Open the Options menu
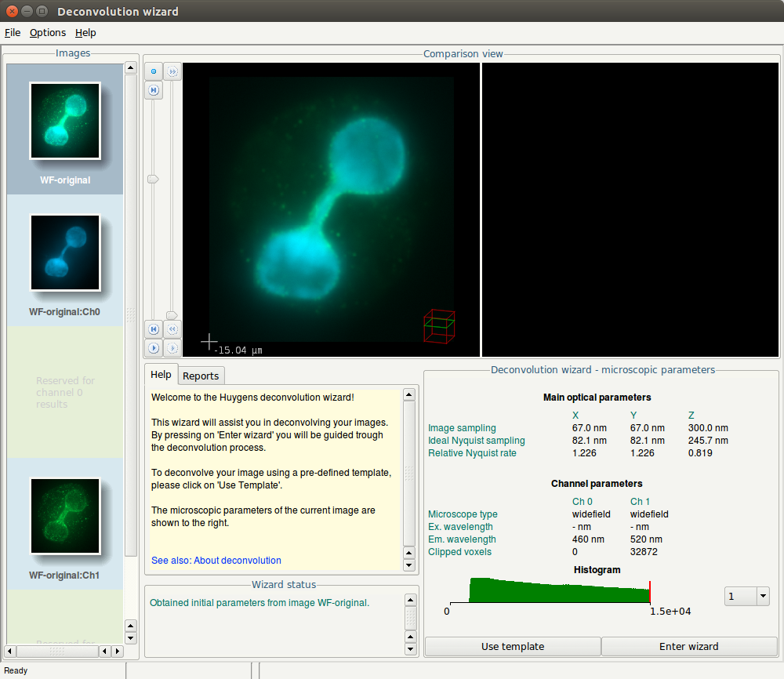The image size is (784, 679). [48, 33]
